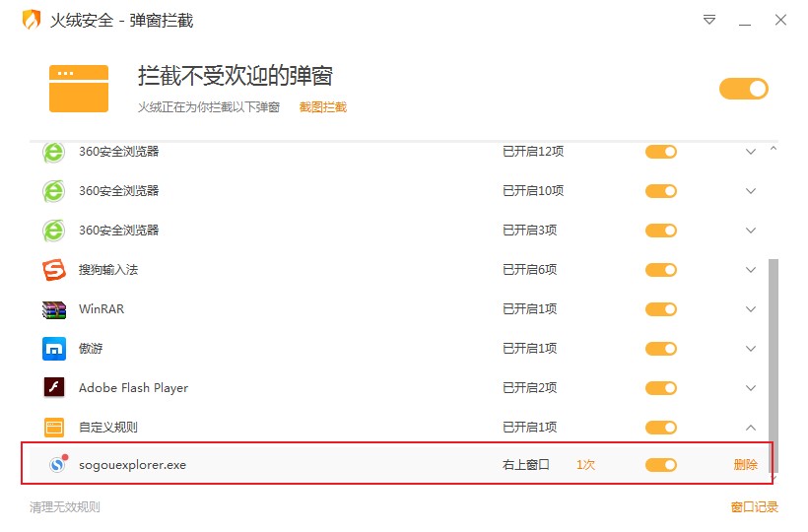The width and height of the screenshot is (808, 532).
Task: Click the Adobe Flash Player label
Action: (133, 388)
